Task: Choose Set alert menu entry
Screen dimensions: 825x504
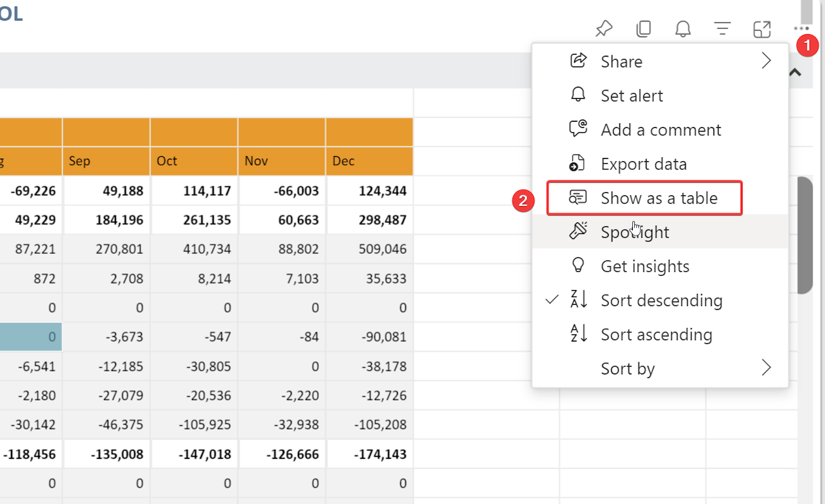Action: [x=632, y=95]
